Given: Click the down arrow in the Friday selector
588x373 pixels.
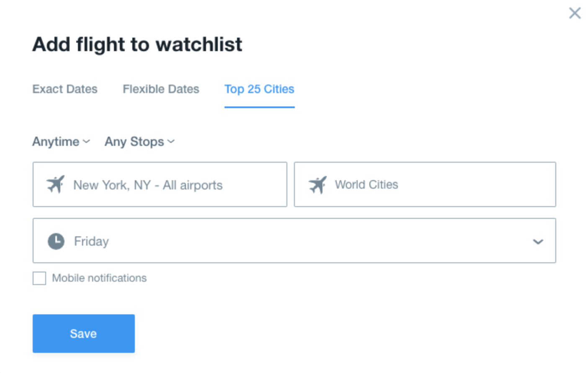Looking at the screenshot, I should [x=538, y=241].
